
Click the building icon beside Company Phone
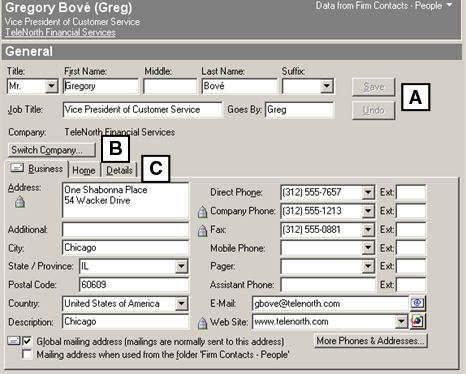202,212
